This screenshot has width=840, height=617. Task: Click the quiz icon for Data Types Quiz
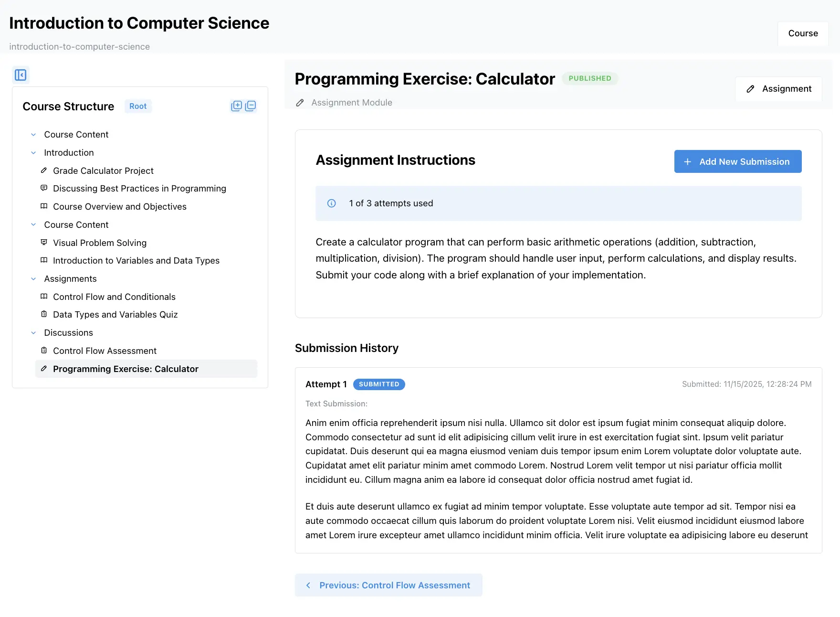point(44,314)
